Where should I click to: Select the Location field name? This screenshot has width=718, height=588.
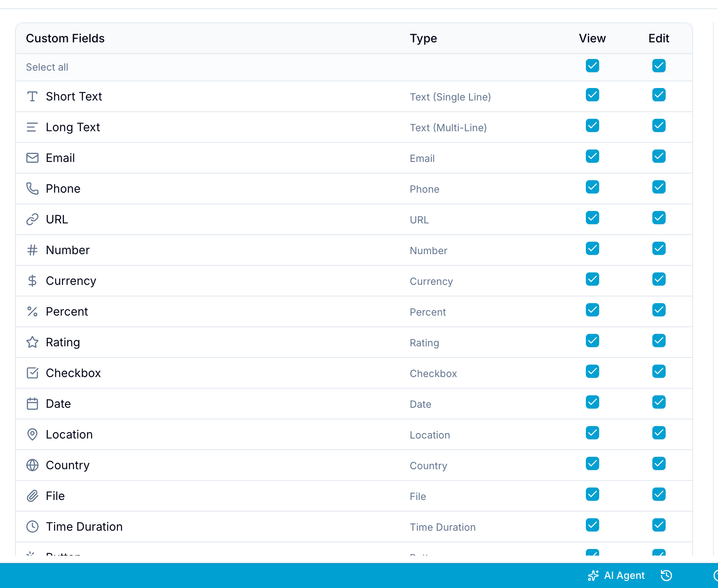69,434
